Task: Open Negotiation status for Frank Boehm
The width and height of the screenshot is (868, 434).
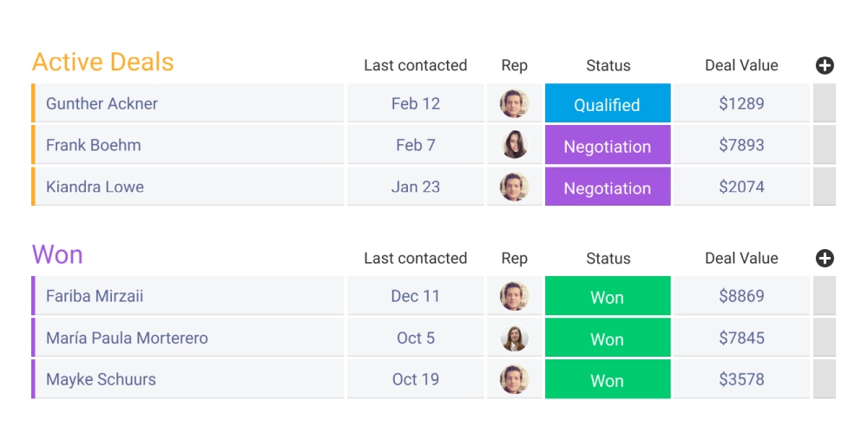Action: 608,146
